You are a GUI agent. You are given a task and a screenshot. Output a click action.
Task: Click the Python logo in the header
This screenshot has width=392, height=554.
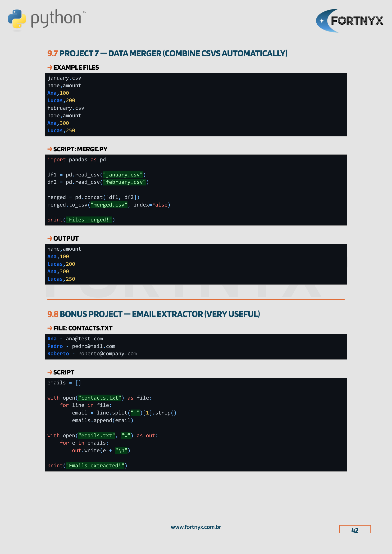pos(46,19)
